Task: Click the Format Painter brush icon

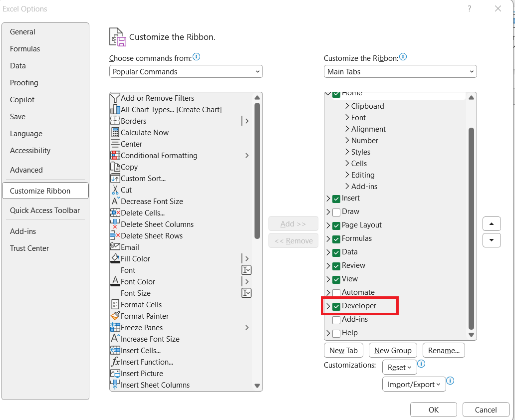Action: coord(115,316)
